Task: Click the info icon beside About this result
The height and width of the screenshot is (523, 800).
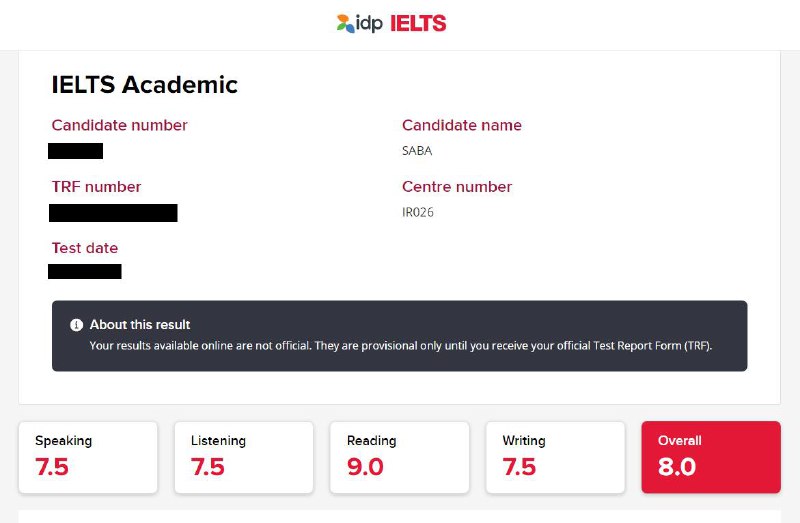Action: [x=77, y=325]
